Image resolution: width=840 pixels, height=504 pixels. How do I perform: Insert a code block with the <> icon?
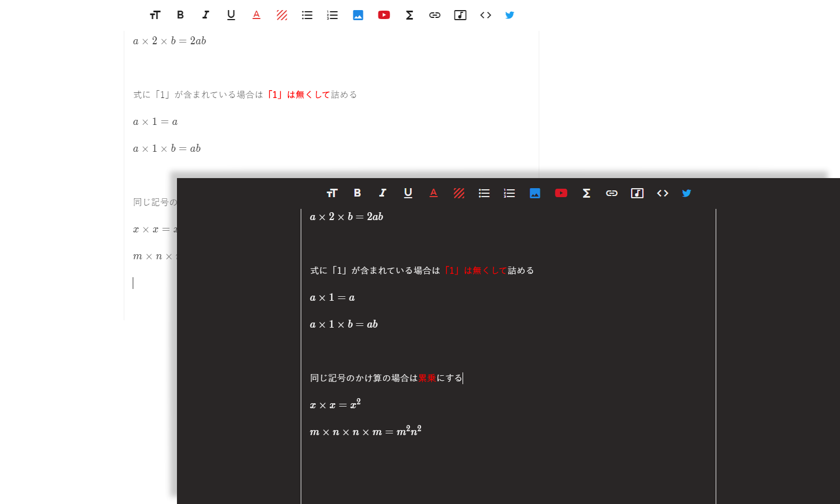coord(662,193)
